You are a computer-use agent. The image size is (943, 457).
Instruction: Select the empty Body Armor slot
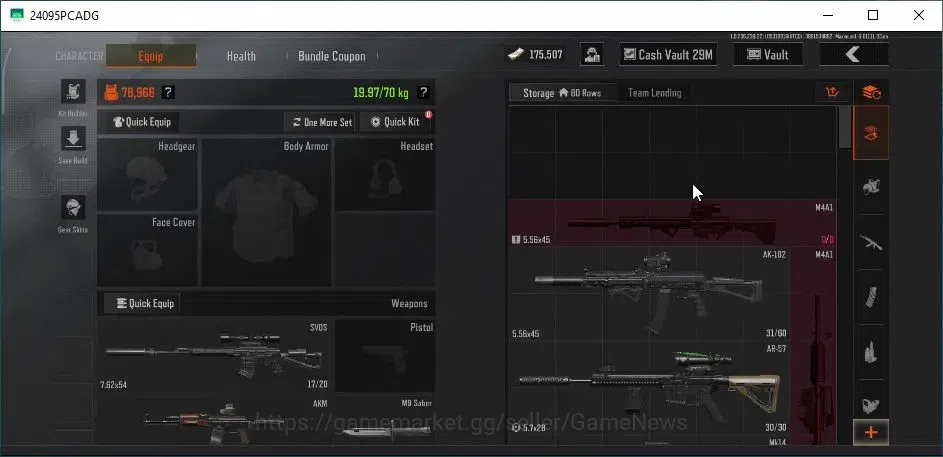(266, 213)
